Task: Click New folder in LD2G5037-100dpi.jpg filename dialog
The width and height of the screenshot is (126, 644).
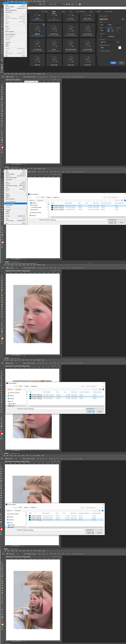Action: 40,200
